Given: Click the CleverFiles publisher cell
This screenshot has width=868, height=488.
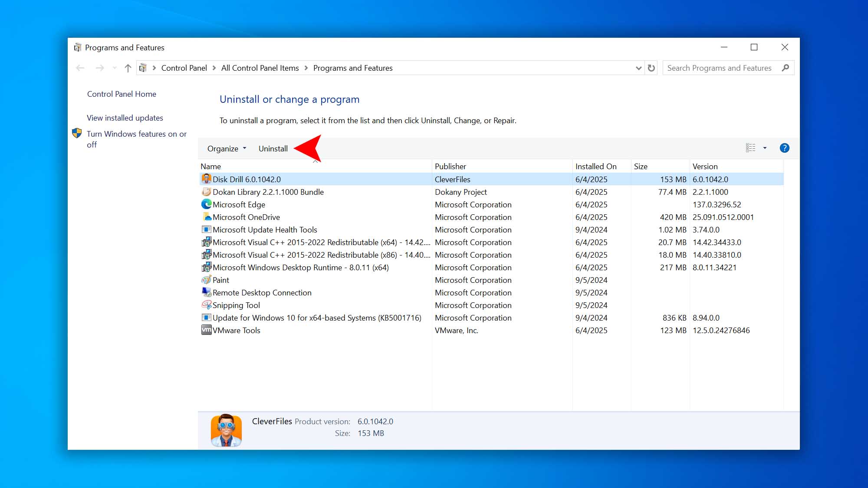Looking at the screenshot, I should [453, 179].
